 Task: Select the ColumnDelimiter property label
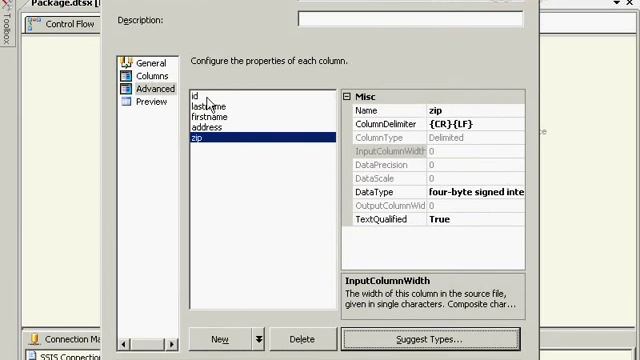pyautogui.click(x=389, y=124)
